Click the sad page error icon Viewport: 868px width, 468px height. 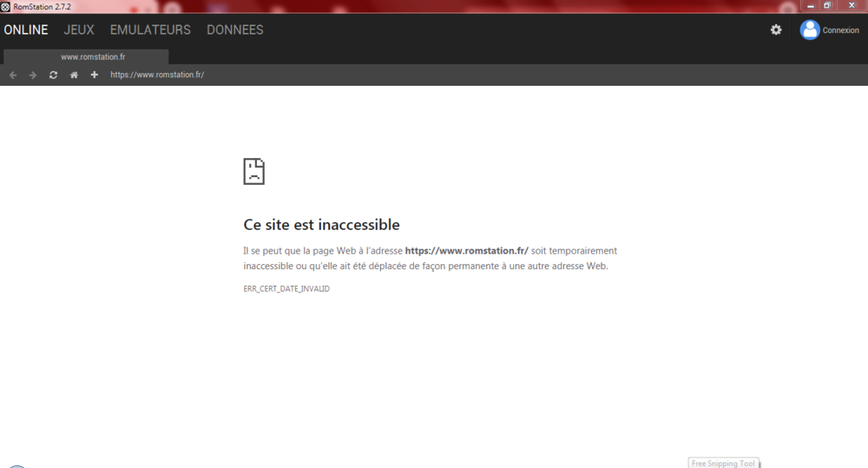point(254,171)
